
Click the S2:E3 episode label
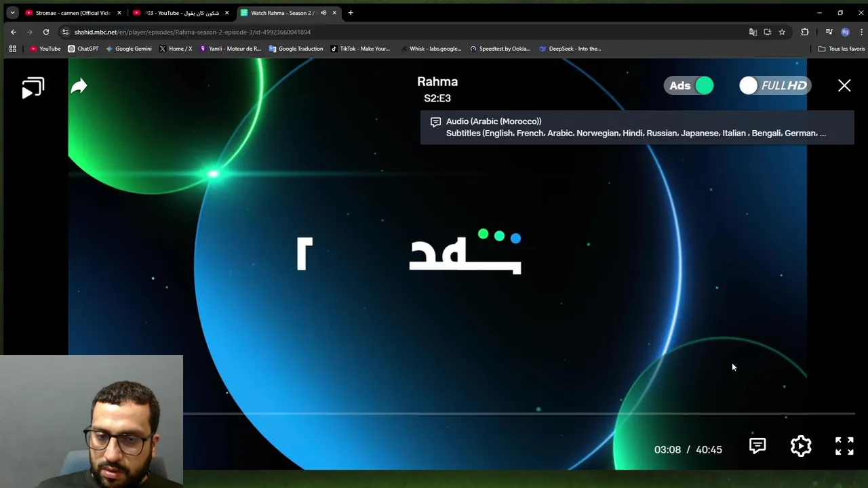(x=437, y=98)
